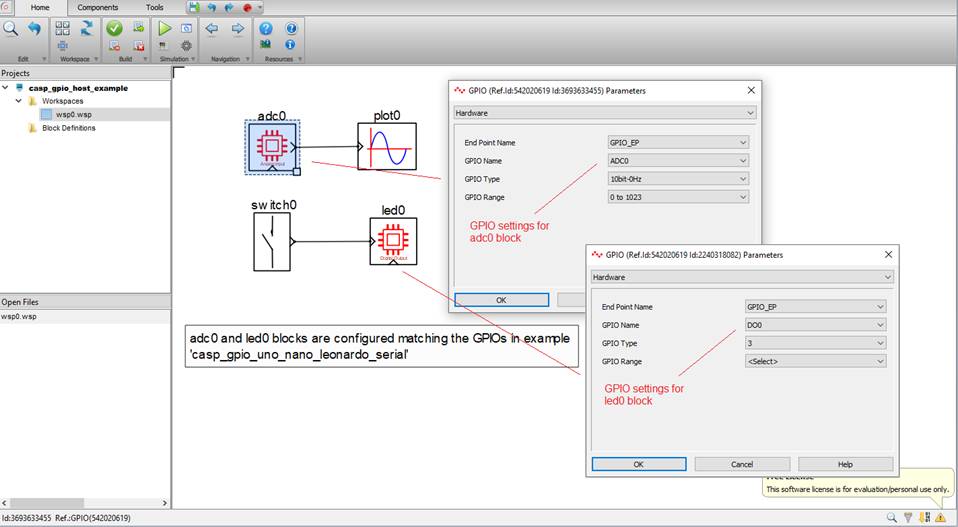Select the adc0 analog input block
This screenshot has width=958, height=527.
pyautogui.click(x=272, y=147)
